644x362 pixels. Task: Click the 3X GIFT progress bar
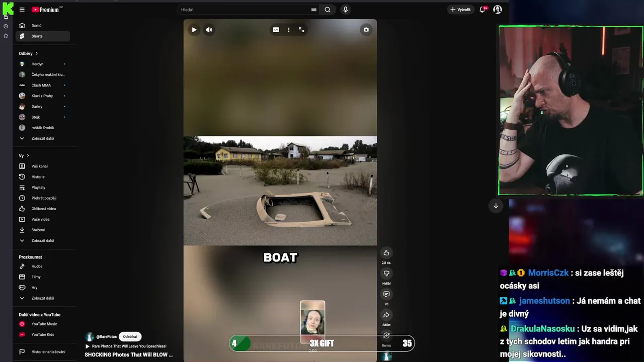pos(322,343)
